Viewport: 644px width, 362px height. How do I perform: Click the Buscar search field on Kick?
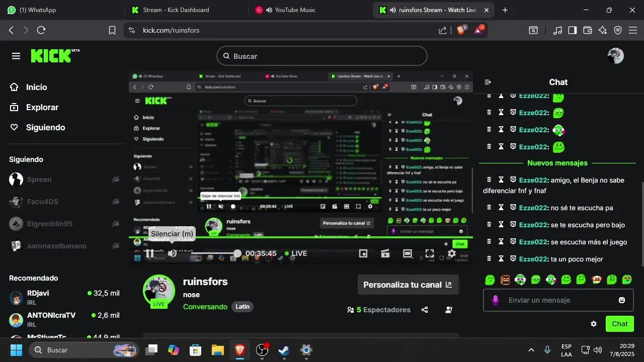pos(322,56)
